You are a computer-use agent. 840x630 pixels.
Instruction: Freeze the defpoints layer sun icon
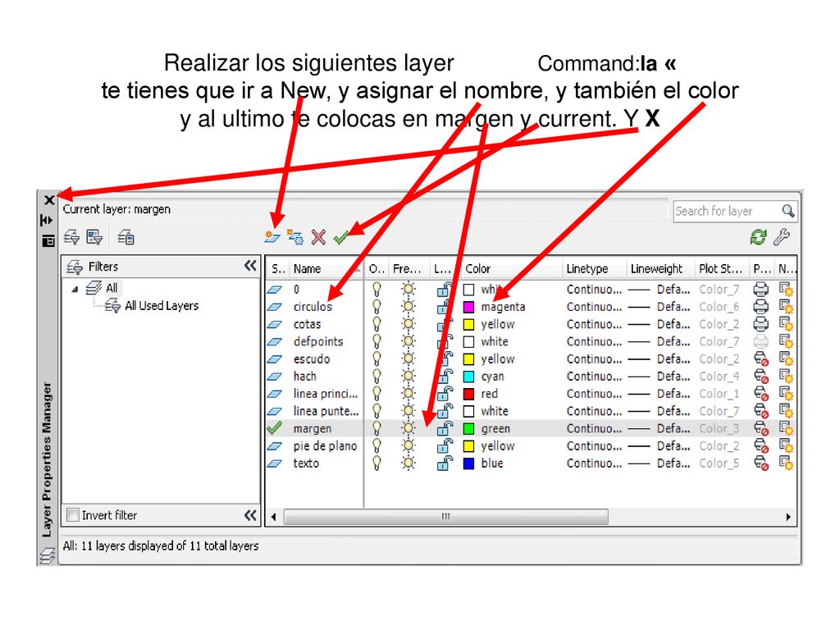pos(409,341)
